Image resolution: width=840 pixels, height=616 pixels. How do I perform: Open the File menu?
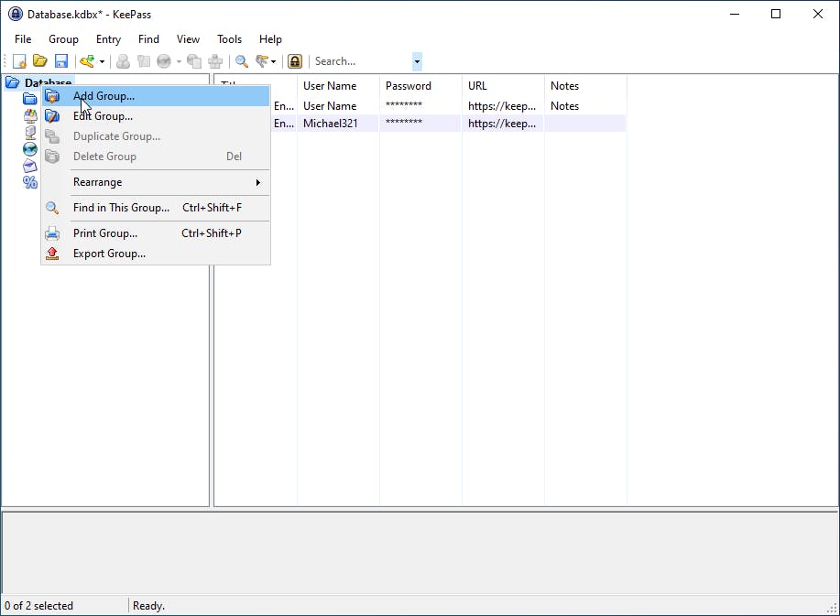[23, 39]
